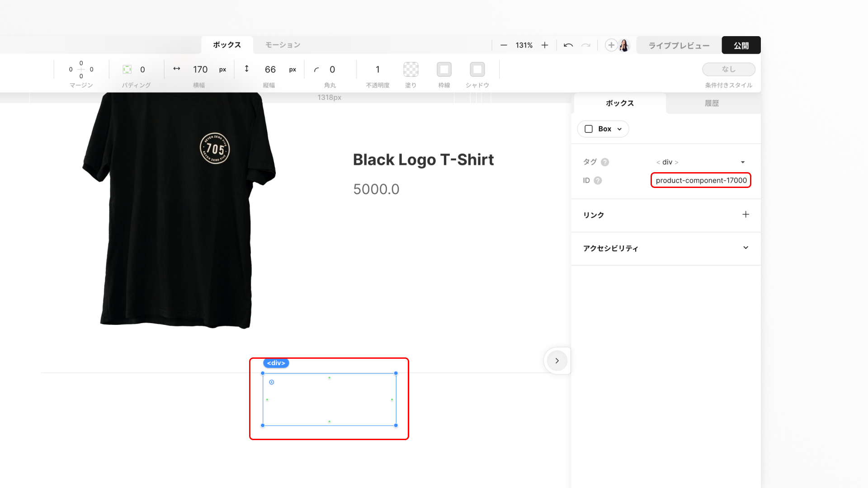This screenshot has width=868, height=488.
Task: Select the 5000.0 price text
Action: (376, 189)
